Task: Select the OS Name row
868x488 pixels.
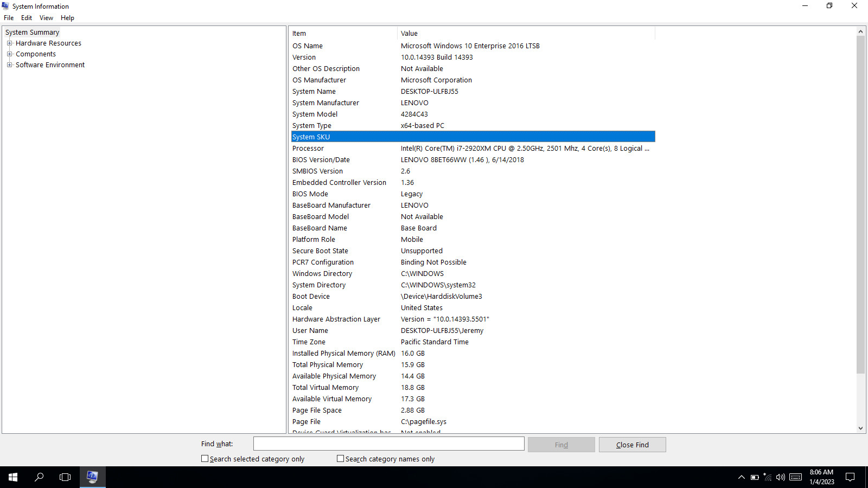Action: (473, 46)
